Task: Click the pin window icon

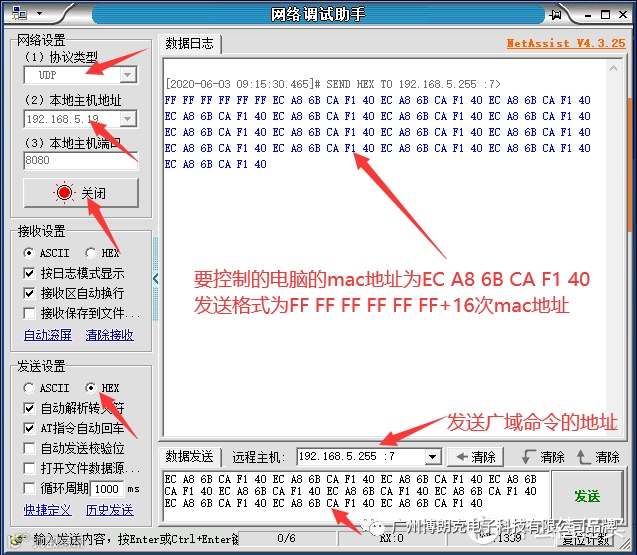Action: 555,15
